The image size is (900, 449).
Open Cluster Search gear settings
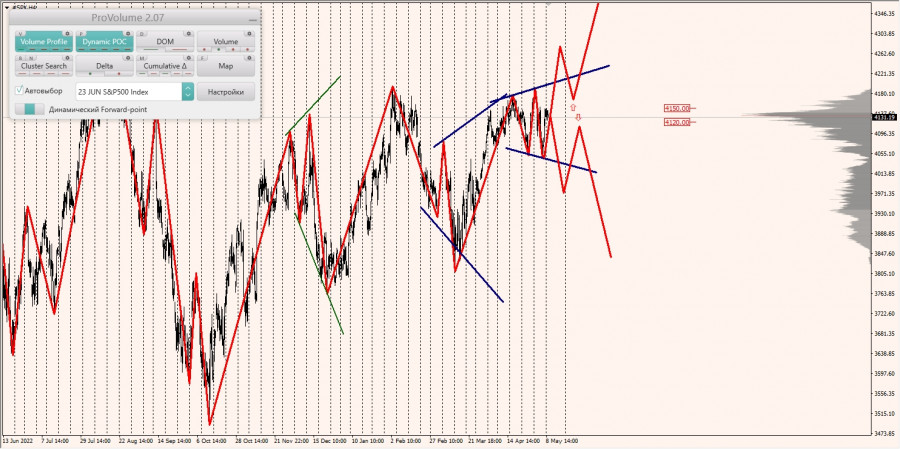[67, 58]
